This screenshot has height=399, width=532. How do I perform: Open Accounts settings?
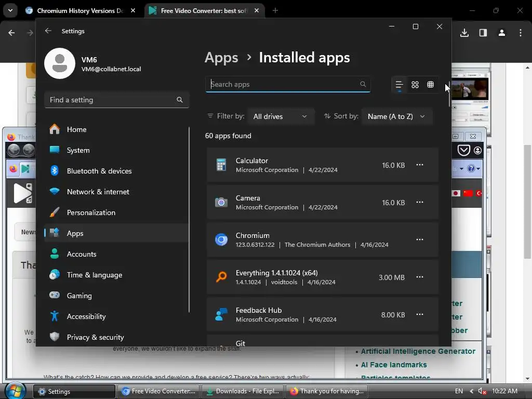pyautogui.click(x=117, y=254)
